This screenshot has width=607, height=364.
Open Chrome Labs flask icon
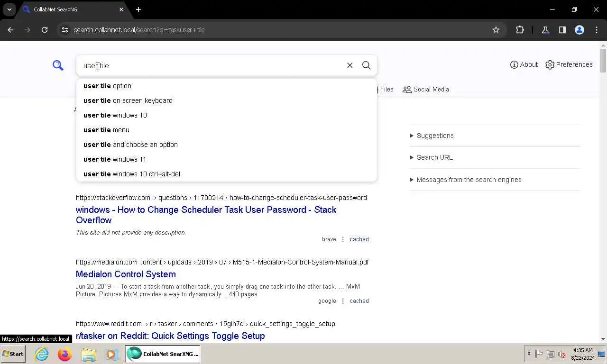[545, 30]
